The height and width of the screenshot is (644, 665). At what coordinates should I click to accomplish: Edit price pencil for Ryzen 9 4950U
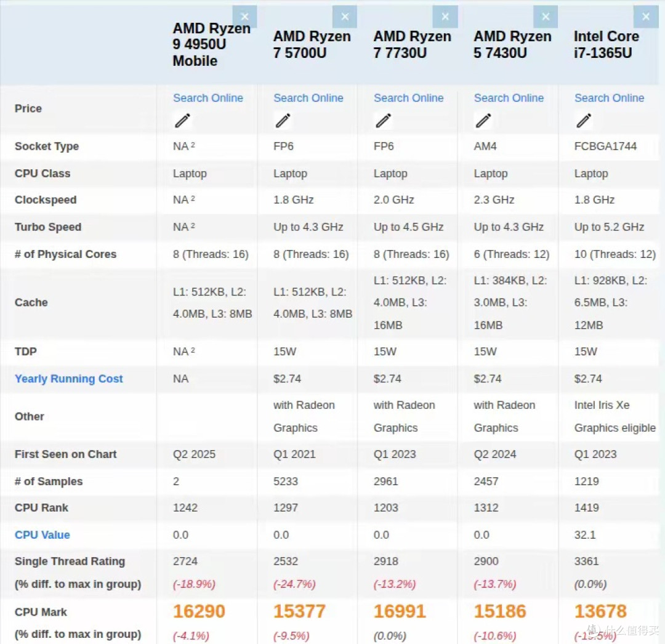tap(183, 121)
